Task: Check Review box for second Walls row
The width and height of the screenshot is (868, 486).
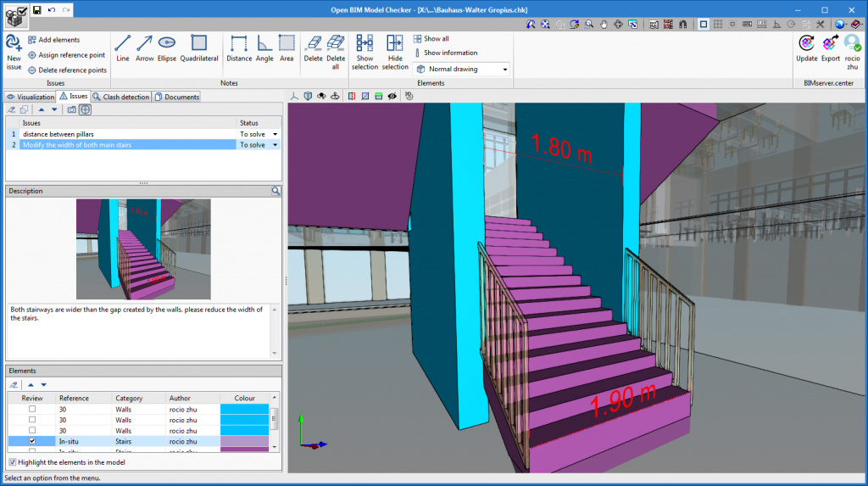Action: click(32, 420)
